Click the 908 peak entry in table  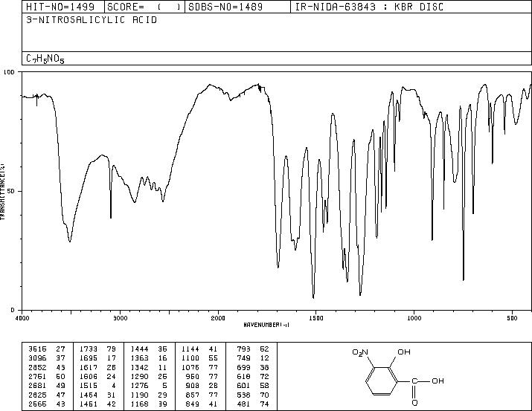pos(202,386)
